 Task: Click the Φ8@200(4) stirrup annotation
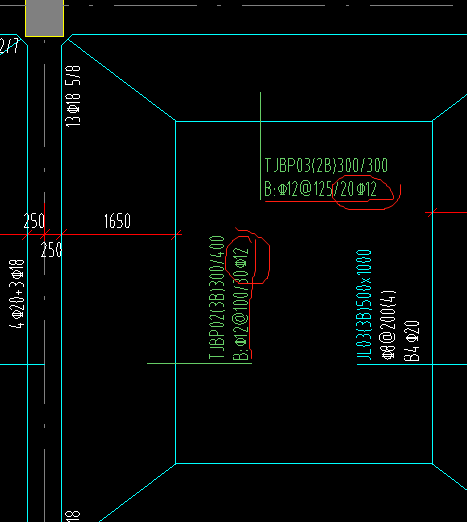388,325
